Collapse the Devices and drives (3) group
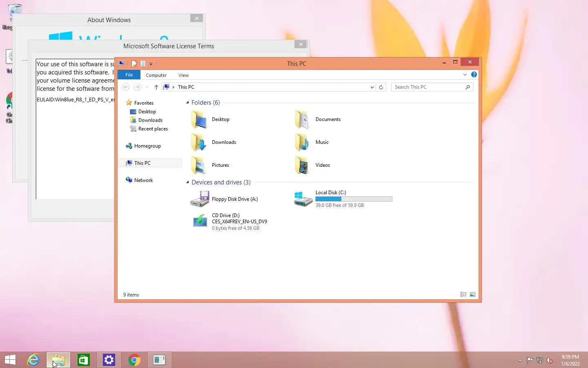588x368 pixels. 187,182
